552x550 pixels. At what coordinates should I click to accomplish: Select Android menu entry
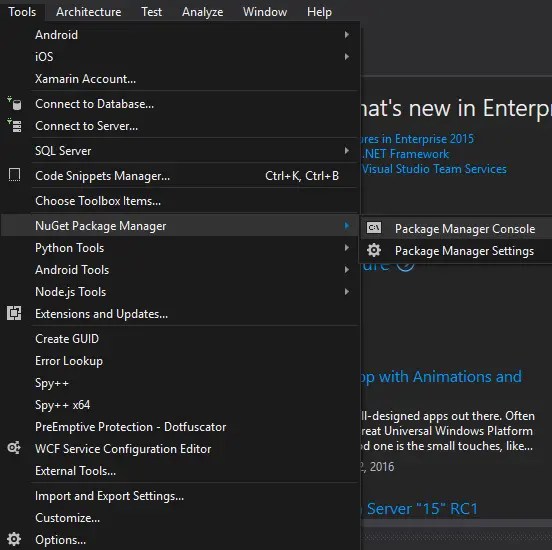(180, 35)
